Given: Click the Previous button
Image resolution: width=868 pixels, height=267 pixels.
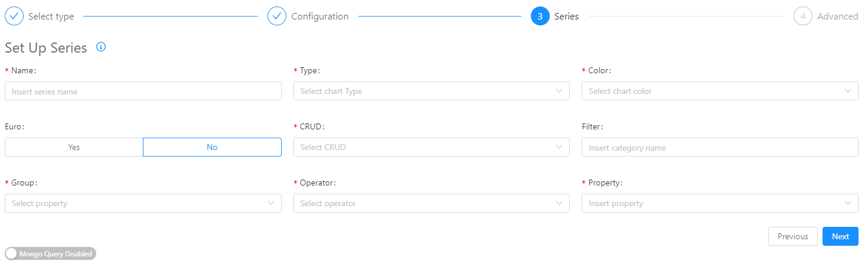Looking at the screenshot, I should (x=792, y=236).
